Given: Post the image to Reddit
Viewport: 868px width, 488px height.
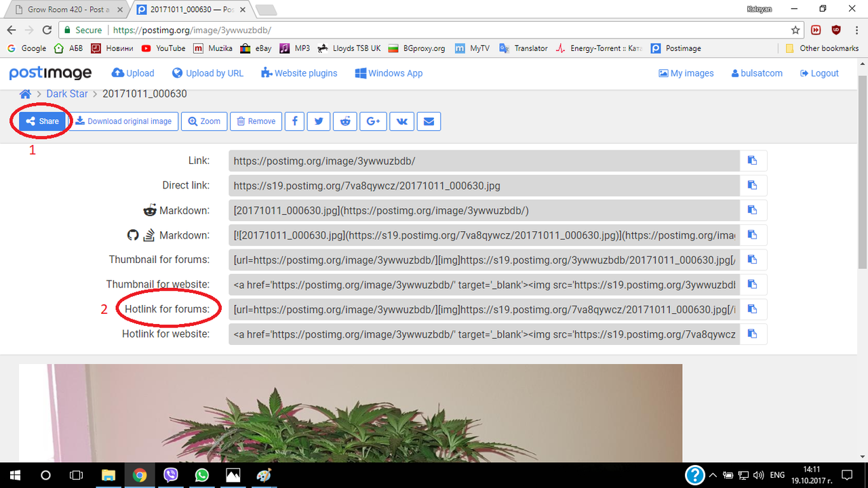Looking at the screenshot, I should pyautogui.click(x=345, y=121).
